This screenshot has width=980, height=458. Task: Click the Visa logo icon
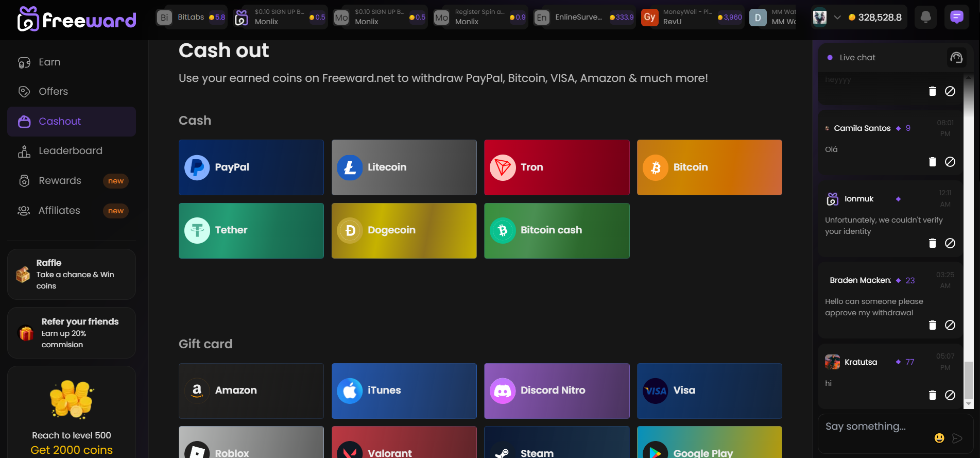[656, 391]
